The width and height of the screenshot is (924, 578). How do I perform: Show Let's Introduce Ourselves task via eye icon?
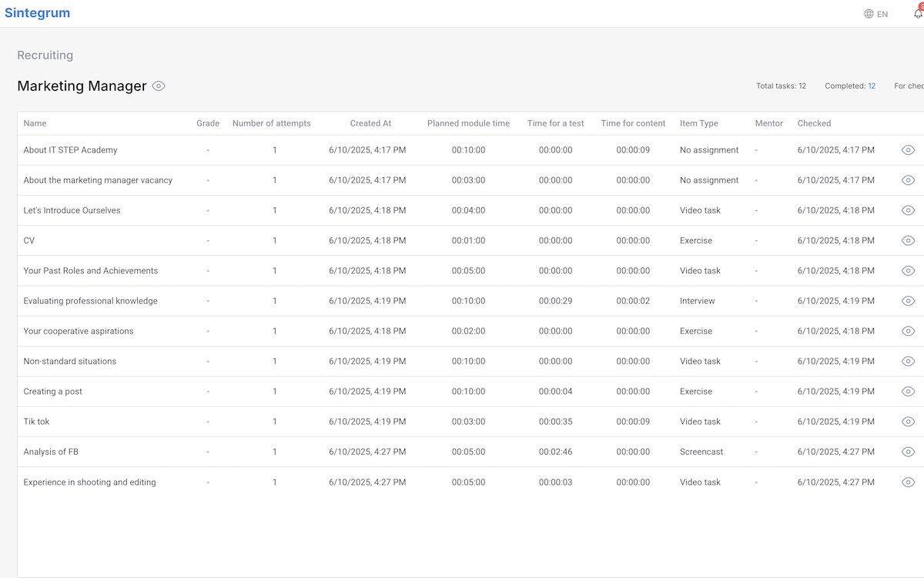coord(908,210)
